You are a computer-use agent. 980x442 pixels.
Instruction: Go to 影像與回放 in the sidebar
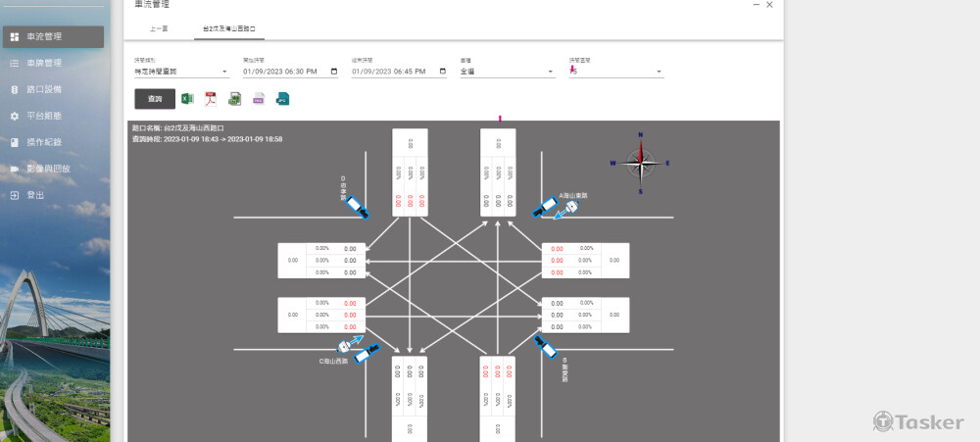48,169
